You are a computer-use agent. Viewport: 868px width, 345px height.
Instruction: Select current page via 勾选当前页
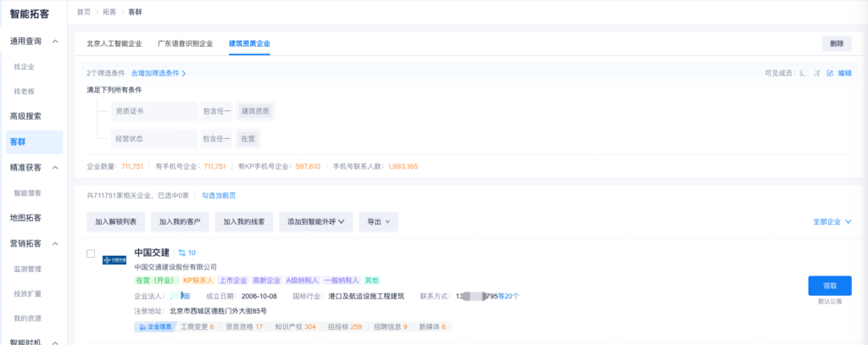pos(218,196)
